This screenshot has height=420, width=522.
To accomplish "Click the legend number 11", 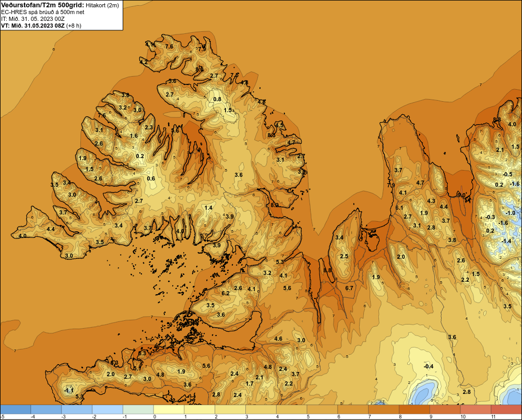I will 493,417.
